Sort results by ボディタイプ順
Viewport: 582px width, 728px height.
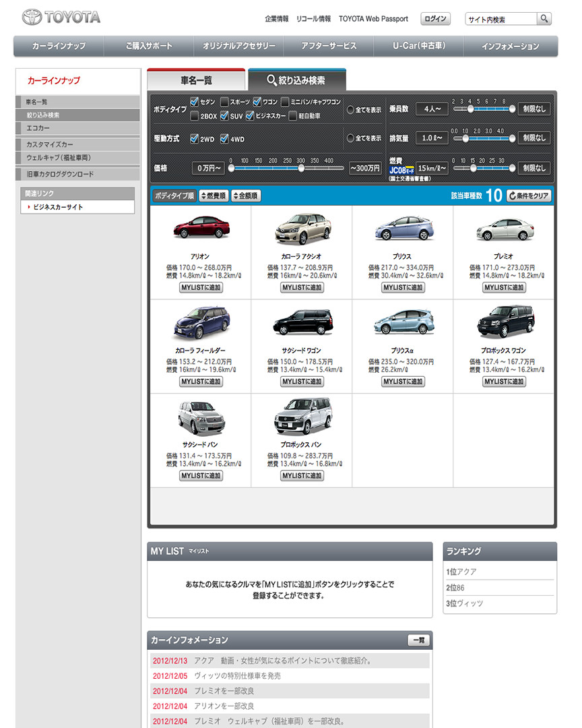[174, 196]
